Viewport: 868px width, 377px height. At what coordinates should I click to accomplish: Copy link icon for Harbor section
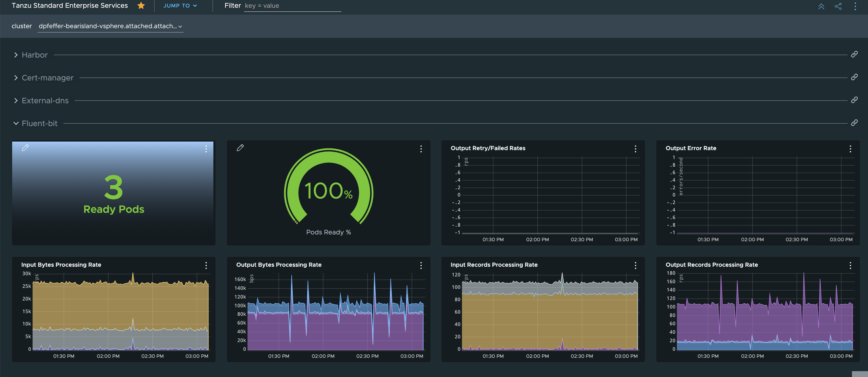pyautogui.click(x=854, y=54)
